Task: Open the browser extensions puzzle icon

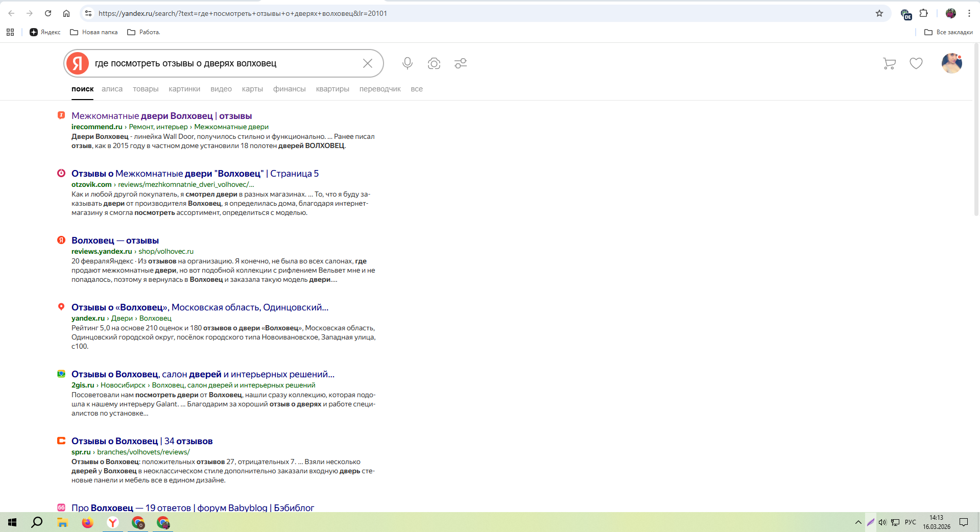Action: tap(923, 13)
